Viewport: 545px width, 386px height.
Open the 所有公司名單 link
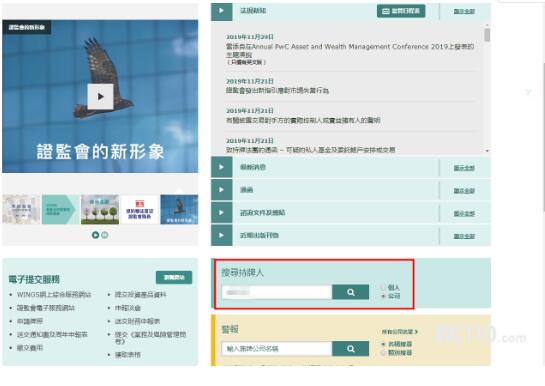tap(399, 332)
